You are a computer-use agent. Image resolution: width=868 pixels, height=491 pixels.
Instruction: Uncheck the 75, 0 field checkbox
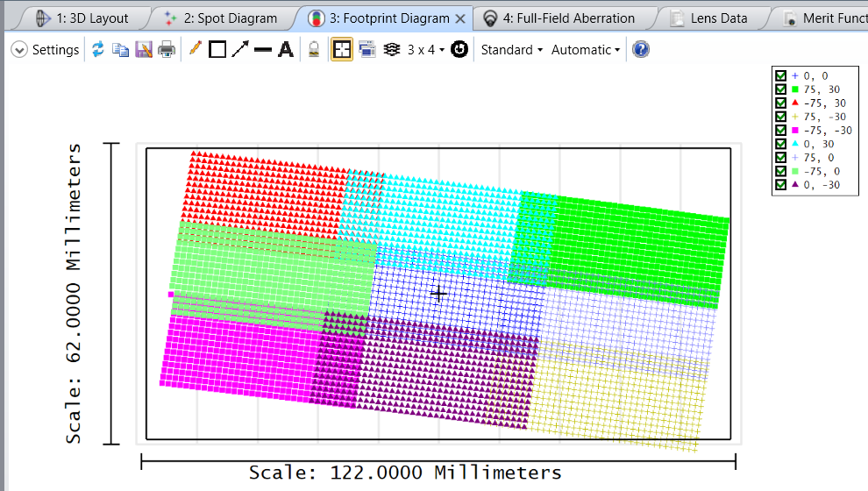pyautogui.click(x=780, y=158)
